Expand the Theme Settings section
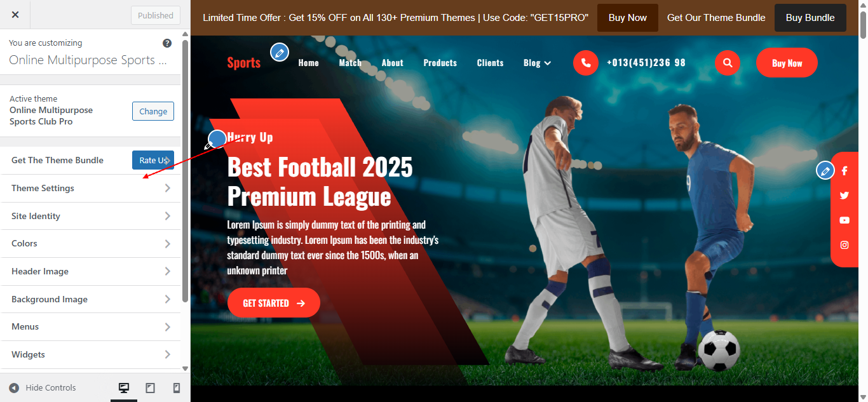 coord(90,188)
